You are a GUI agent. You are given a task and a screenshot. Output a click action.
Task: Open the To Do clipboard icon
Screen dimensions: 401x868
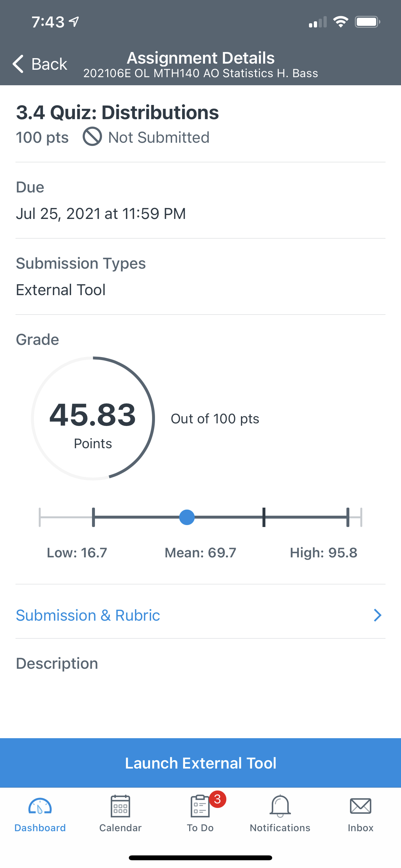click(200, 806)
